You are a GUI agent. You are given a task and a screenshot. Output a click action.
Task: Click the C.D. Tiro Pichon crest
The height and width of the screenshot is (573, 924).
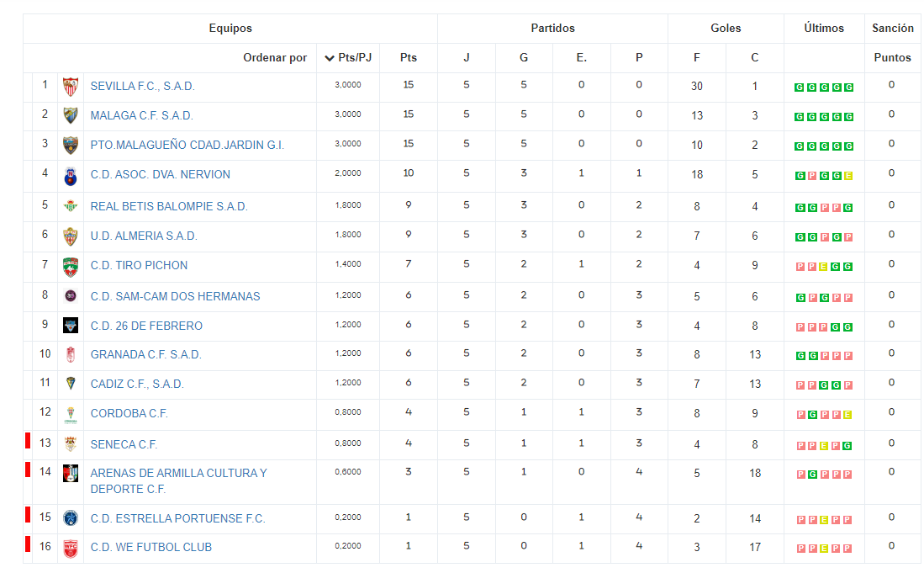coord(70,267)
